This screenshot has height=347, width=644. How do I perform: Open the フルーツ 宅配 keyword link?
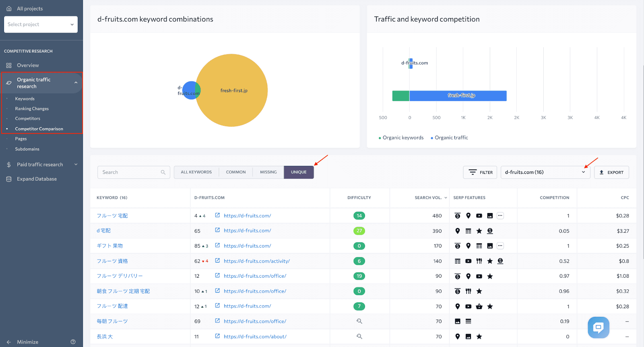tap(112, 216)
